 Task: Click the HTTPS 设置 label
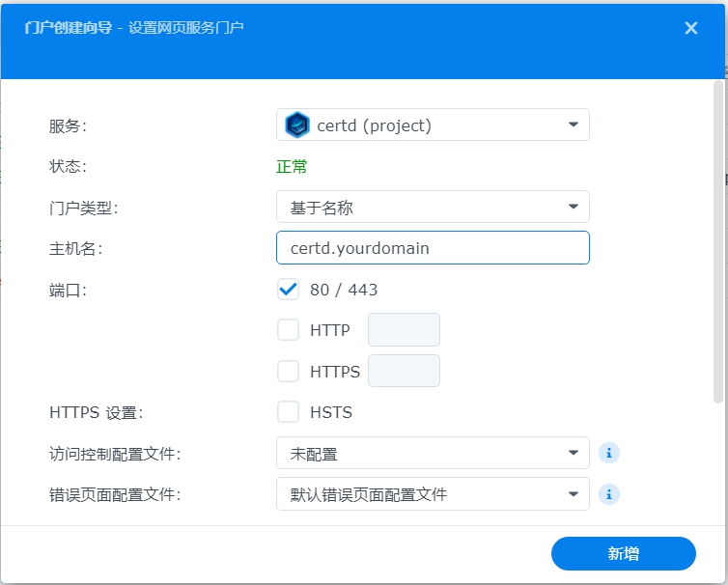pos(96,412)
